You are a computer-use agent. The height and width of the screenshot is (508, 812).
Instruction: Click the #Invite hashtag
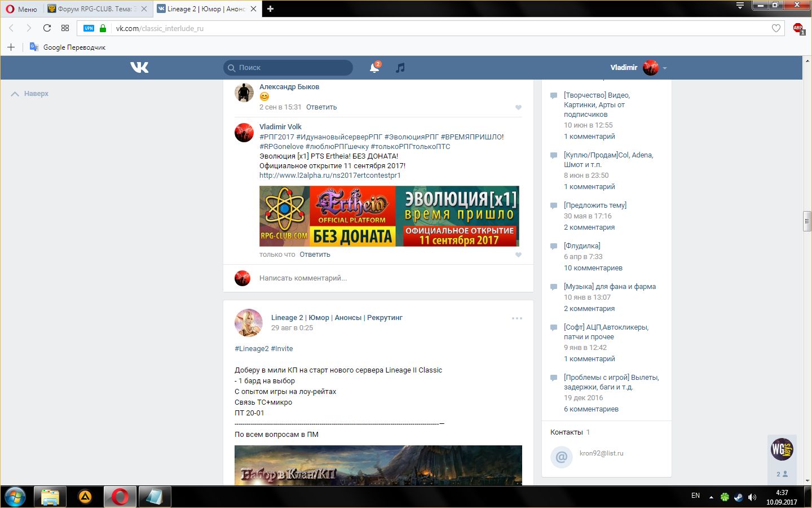pos(282,349)
